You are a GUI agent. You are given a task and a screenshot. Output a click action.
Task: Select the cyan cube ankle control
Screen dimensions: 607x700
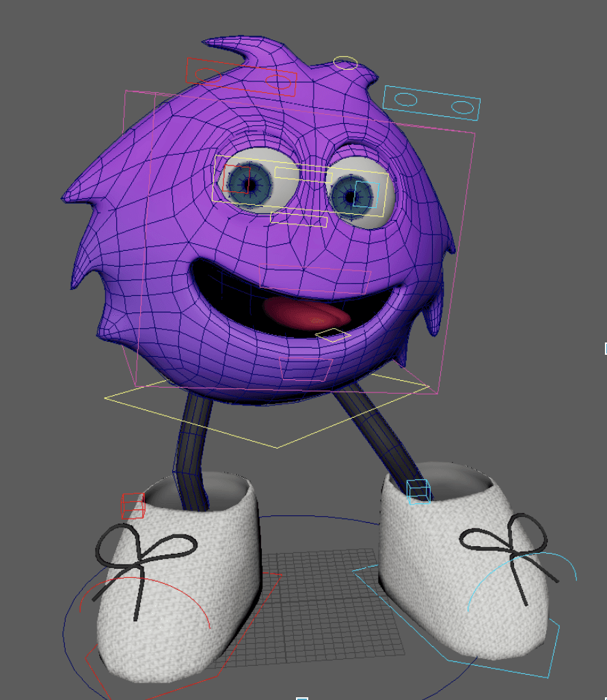[x=418, y=492]
